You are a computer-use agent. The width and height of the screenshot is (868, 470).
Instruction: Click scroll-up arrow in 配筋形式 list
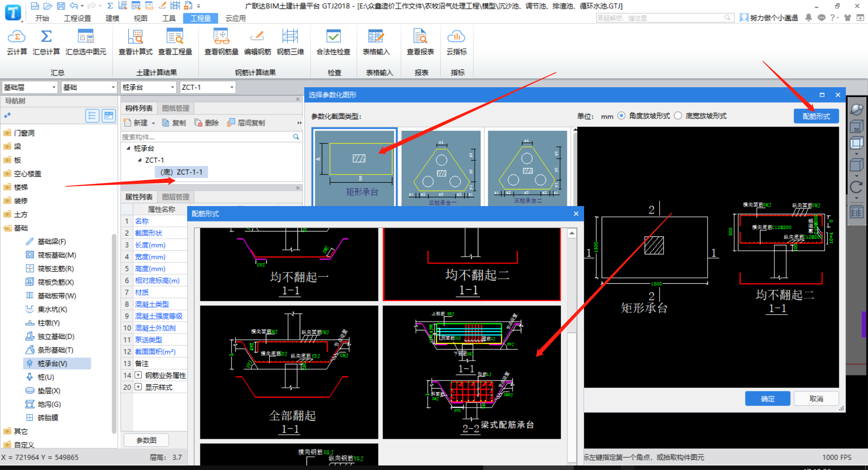pyautogui.click(x=572, y=233)
